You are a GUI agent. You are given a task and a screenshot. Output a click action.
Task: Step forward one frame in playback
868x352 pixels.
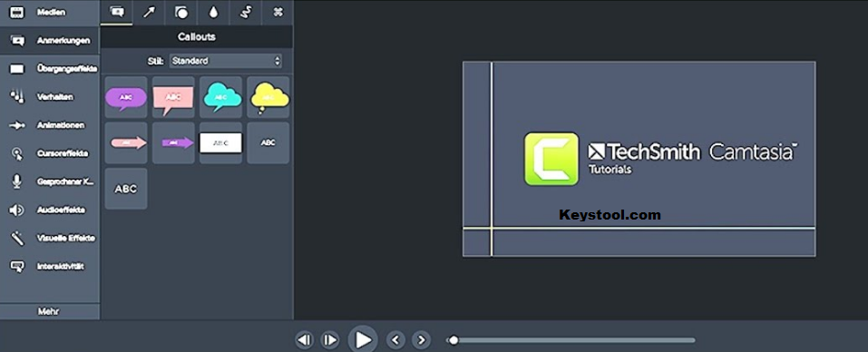pos(330,340)
